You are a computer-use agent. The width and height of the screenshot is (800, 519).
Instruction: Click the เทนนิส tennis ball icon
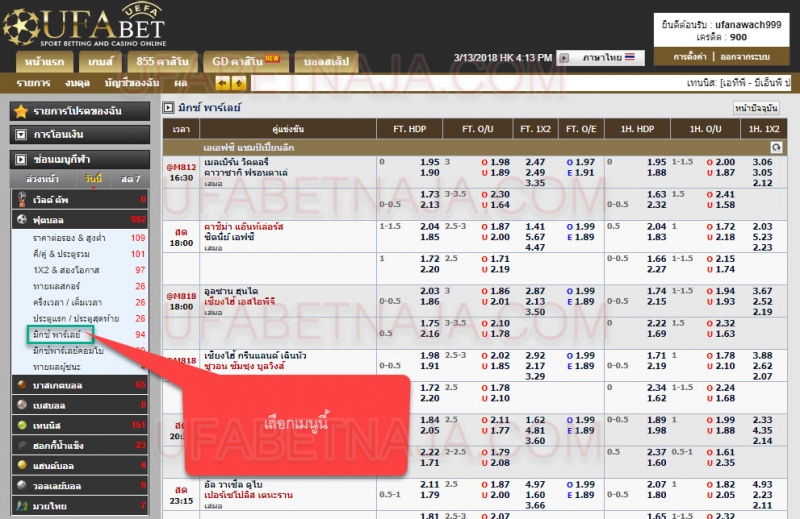(22, 425)
